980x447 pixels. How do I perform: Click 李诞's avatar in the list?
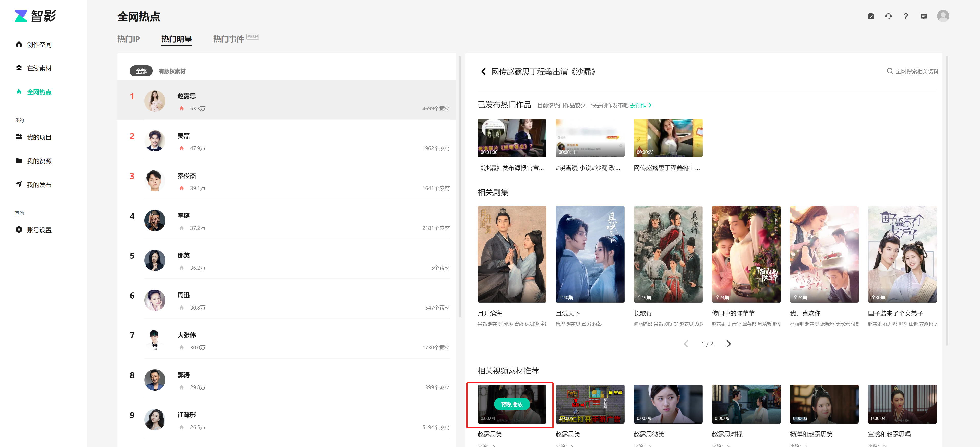(155, 221)
